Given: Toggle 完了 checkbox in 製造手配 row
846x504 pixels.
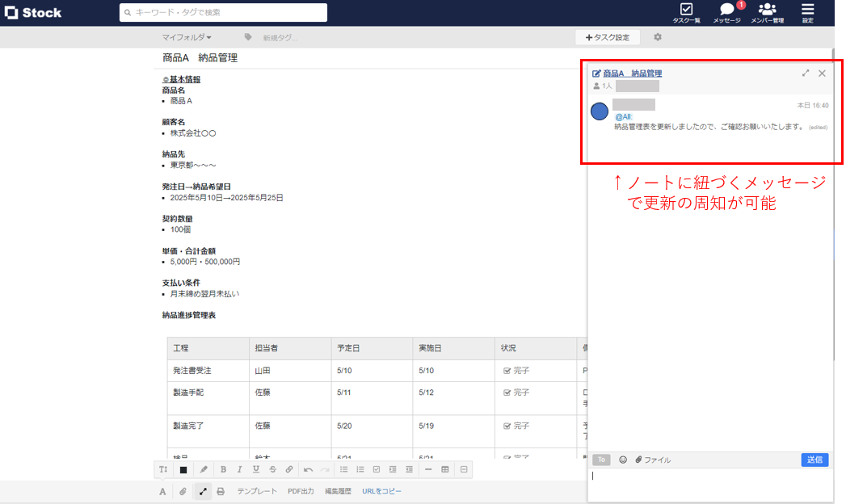Looking at the screenshot, I should [x=507, y=393].
